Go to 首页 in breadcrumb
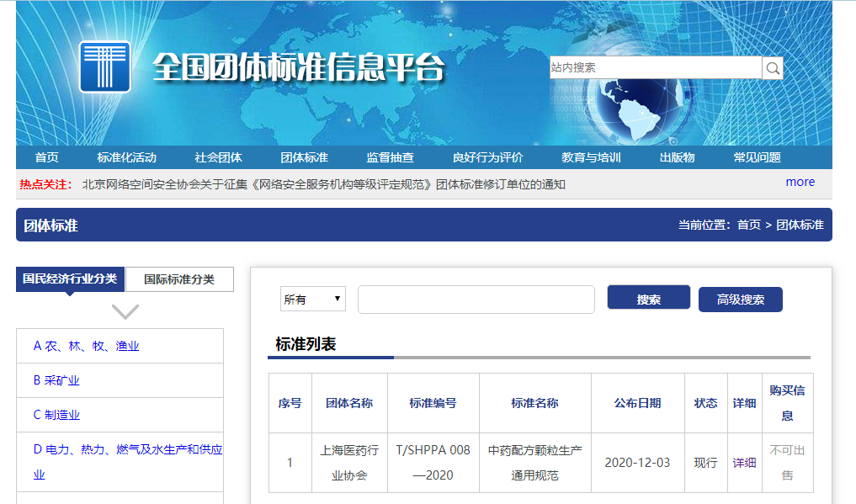 pyautogui.click(x=748, y=225)
